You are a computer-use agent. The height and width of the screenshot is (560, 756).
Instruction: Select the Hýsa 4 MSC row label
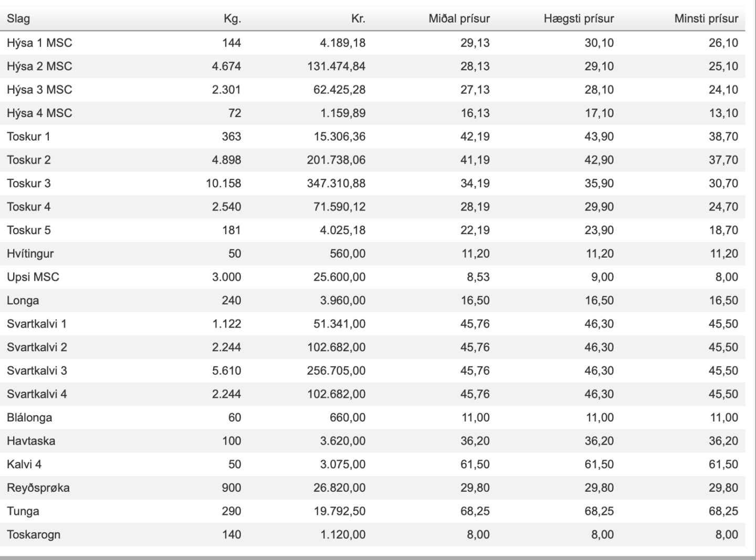click(39, 113)
